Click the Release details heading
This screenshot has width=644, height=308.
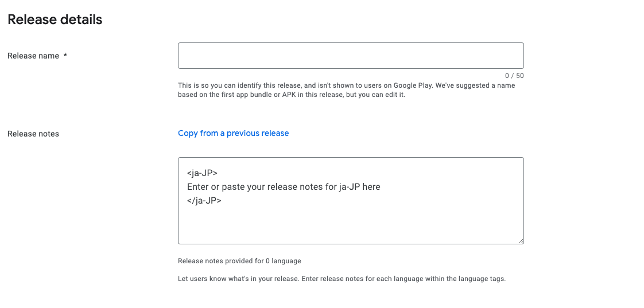click(x=55, y=20)
